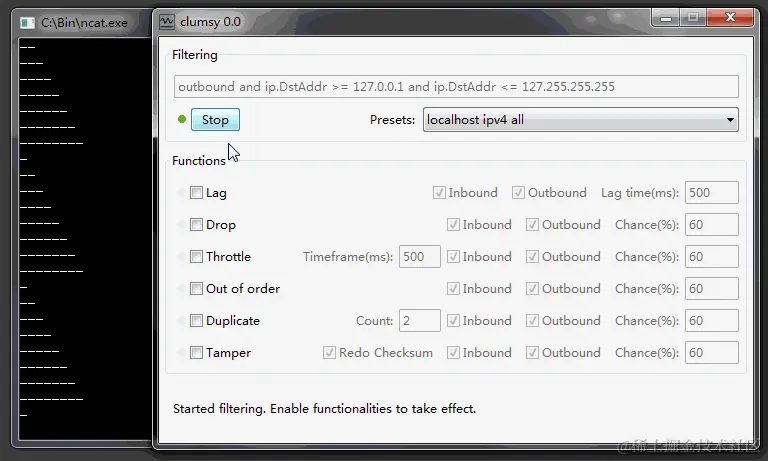Click the Lag time(ms) input field
Image resolution: width=768 pixels, height=461 pixels.
tap(712, 193)
